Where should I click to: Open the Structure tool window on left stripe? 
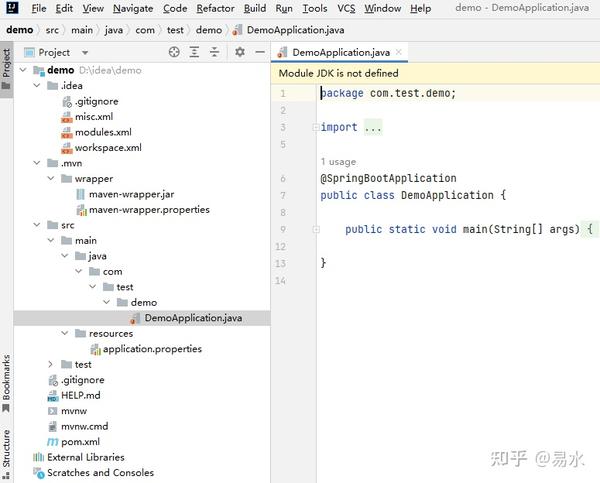click(6, 450)
